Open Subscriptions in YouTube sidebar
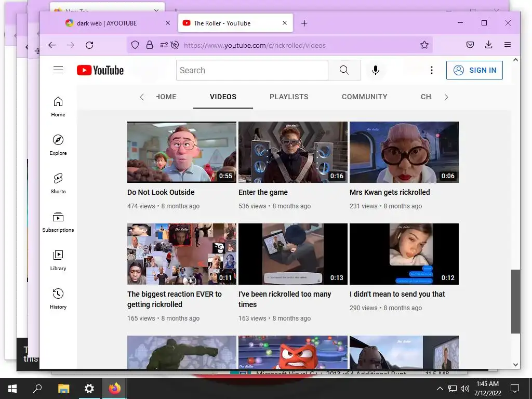The width and height of the screenshot is (532, 399). (x=58, y=222)
